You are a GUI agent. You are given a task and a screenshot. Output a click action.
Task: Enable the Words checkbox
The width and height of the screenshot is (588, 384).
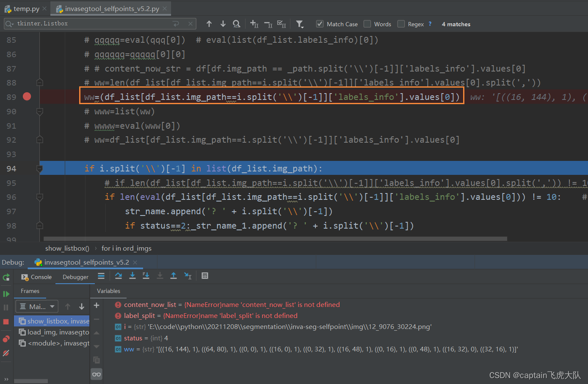[367, 24]
